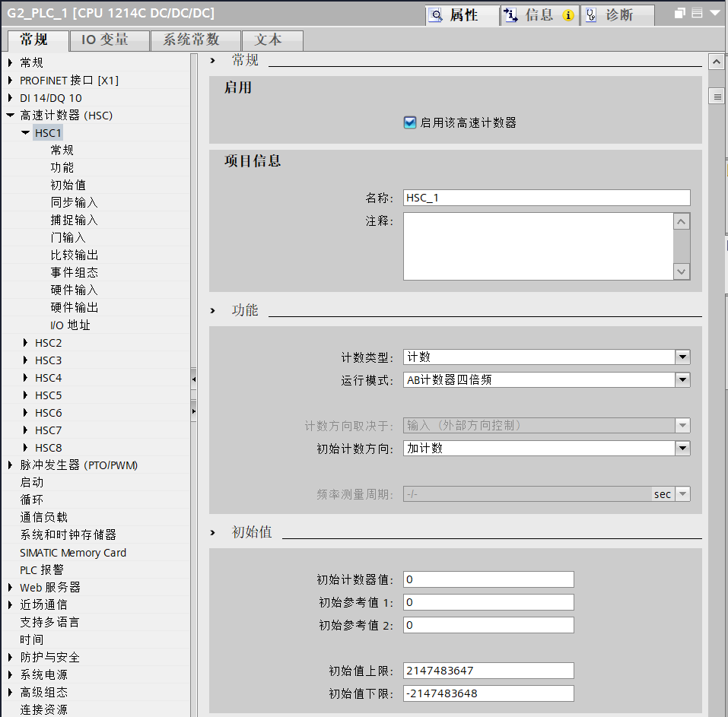The width and height of the screenshot is (728, 717).
Task: Open 文本 tab of properties
Action: point(271,40)
